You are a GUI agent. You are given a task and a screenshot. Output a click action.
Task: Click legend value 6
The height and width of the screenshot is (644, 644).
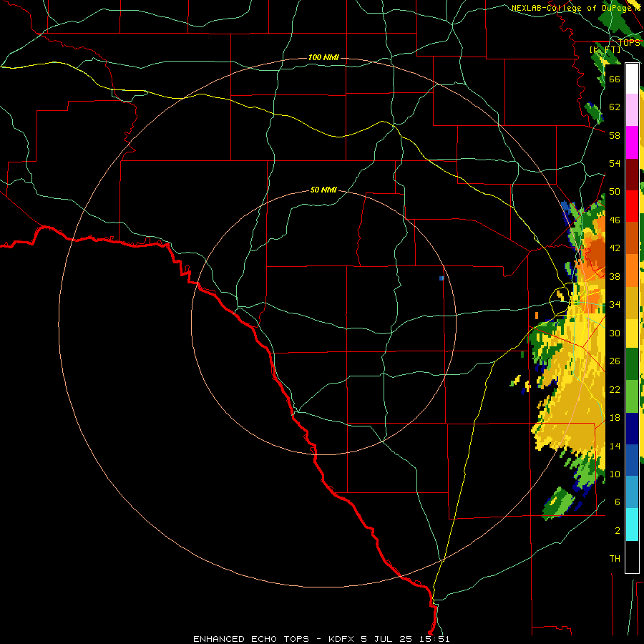[x=617, y=502]
